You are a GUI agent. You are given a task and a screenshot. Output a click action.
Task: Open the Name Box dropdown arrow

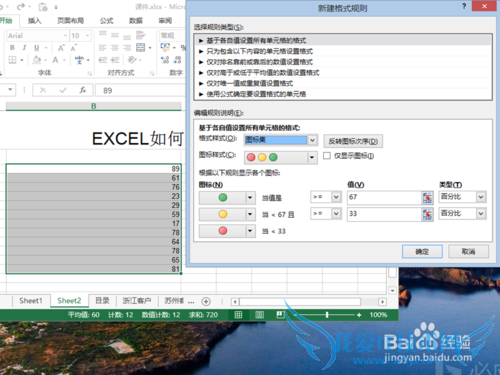(10, 89)
